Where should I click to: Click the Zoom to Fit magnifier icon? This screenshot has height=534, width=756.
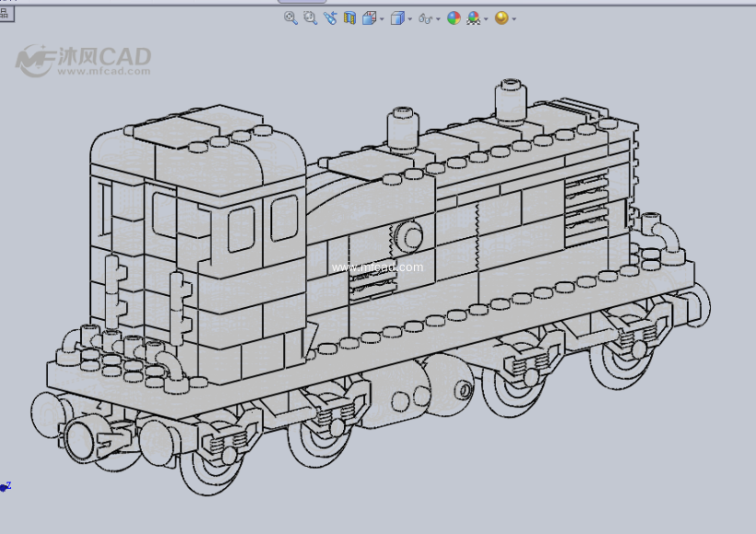coord(290,18)
